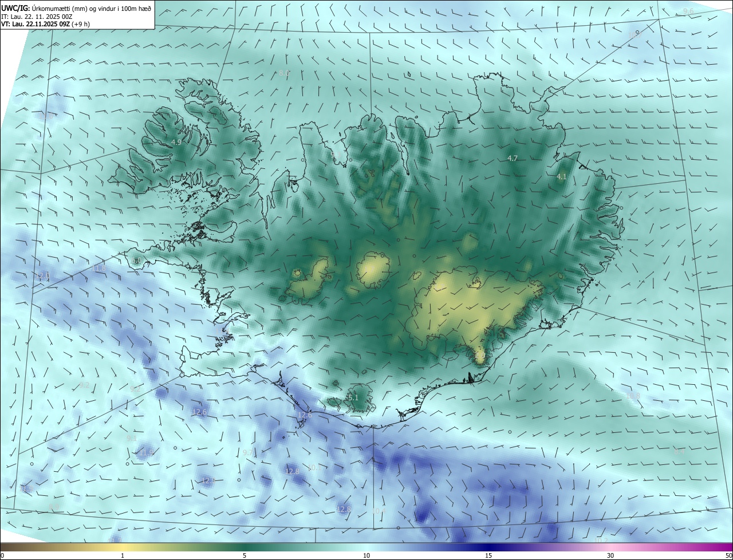Viewport: 733px width, 560px height.
Task: Click the 12.3 value on the map
Action: (208, 480)
